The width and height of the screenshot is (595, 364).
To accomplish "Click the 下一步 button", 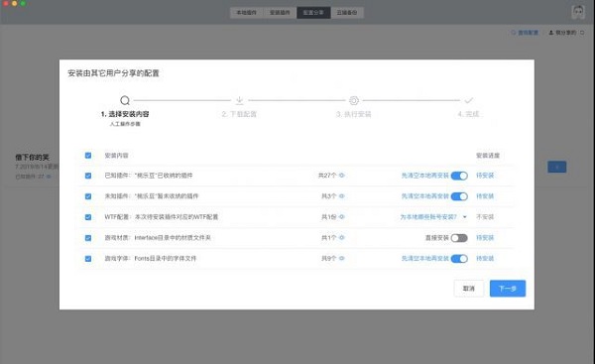I will [x=508, y=289].
